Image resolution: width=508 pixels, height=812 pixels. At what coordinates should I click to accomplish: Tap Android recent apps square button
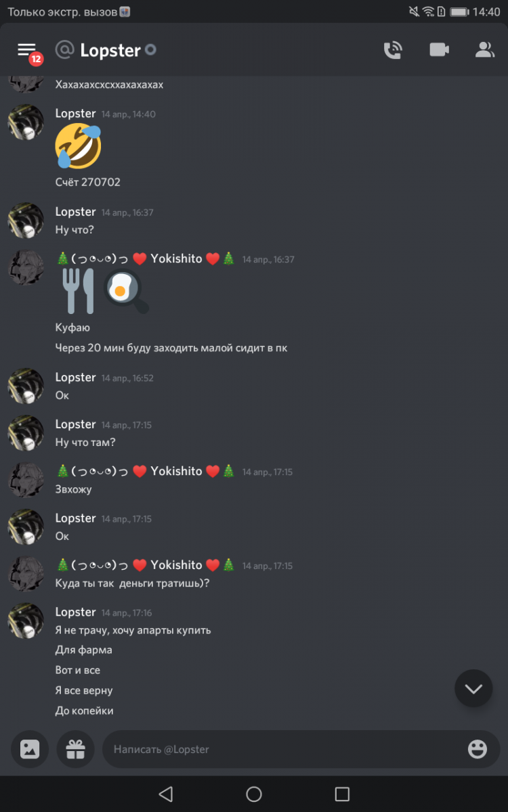point(342,794)
